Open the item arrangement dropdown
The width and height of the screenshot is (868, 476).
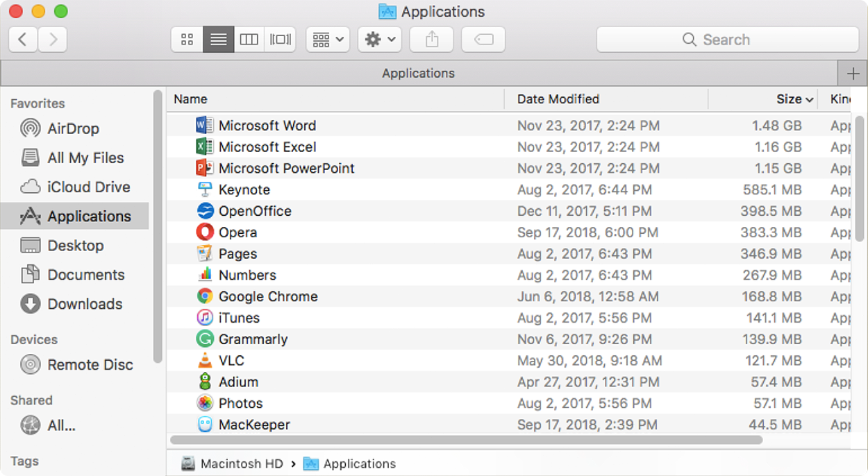pos(327,40)
